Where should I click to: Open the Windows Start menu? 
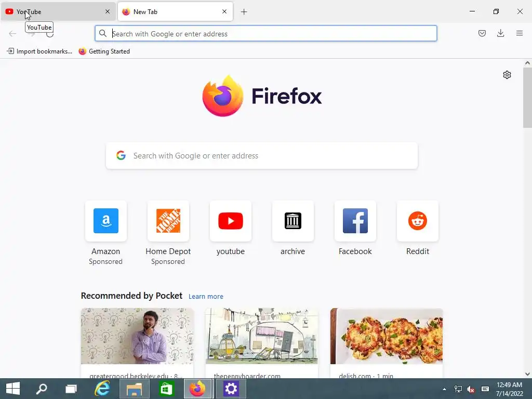13,389
